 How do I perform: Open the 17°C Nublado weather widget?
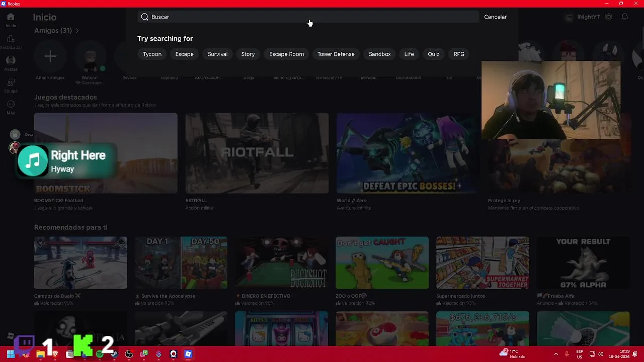(x=513, y=354)
